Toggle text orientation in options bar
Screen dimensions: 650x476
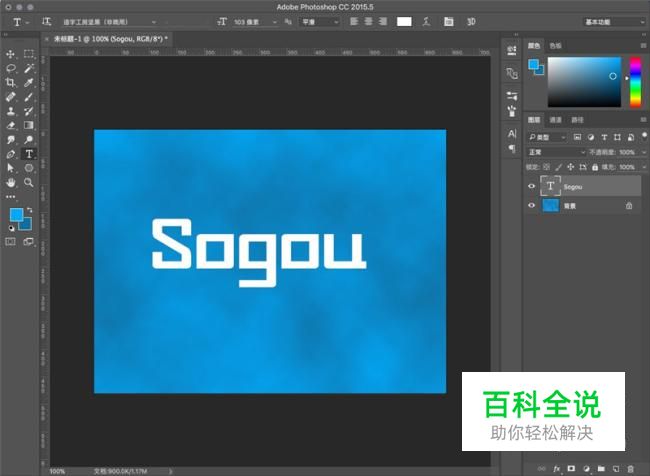[x=46, y=22]
